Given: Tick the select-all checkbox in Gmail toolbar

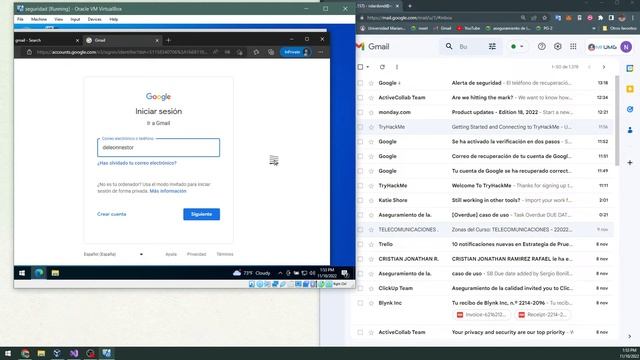Looking at the screenshot, I should coord(360,67).
